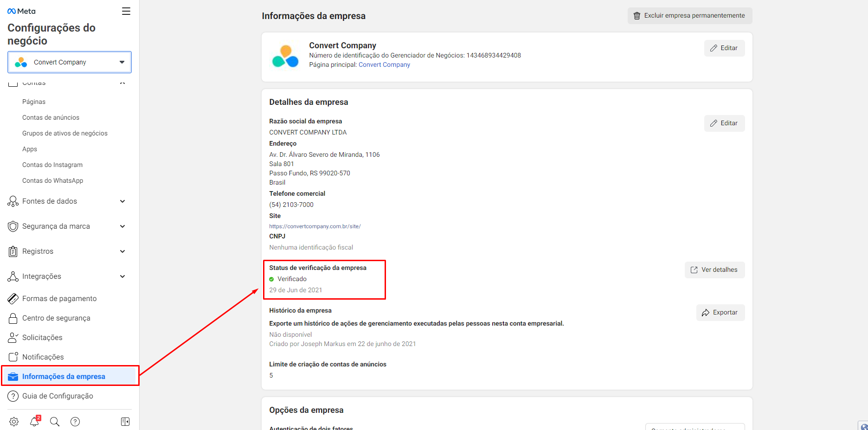Click Editar on the Convert Company card
Screen dimensions: 868x430
click(x=724, y=48)
